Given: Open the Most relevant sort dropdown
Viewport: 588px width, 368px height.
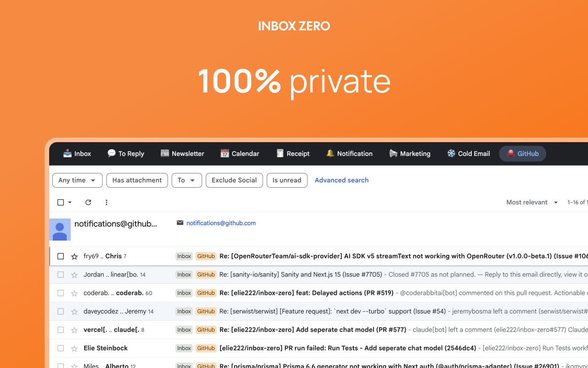Looking at the screenshot, I should 532,202.
